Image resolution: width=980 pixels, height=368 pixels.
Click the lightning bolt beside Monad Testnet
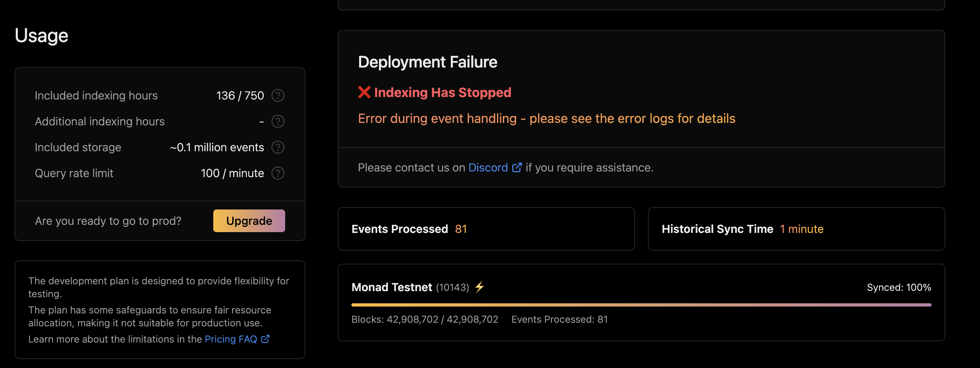pos(479,287)
